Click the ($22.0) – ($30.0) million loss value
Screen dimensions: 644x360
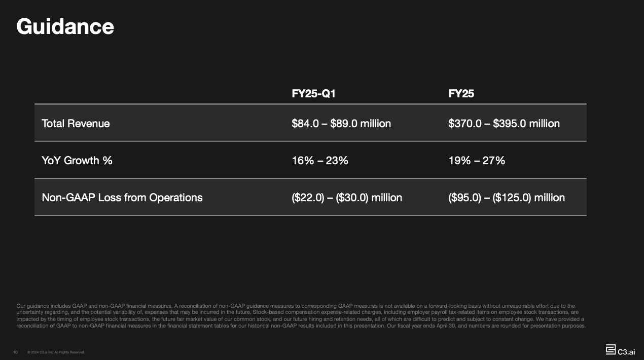[x=347, y=197]
